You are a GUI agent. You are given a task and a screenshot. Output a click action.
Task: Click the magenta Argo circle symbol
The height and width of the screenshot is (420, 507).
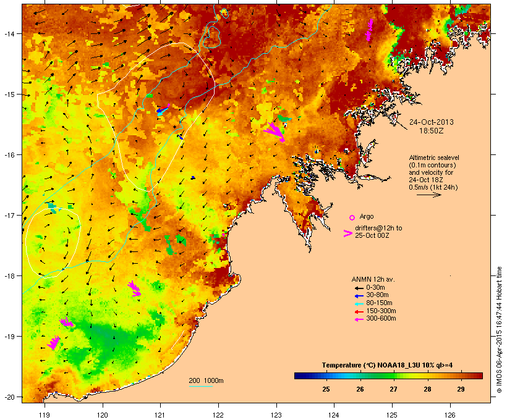click(x=352, y=218)
